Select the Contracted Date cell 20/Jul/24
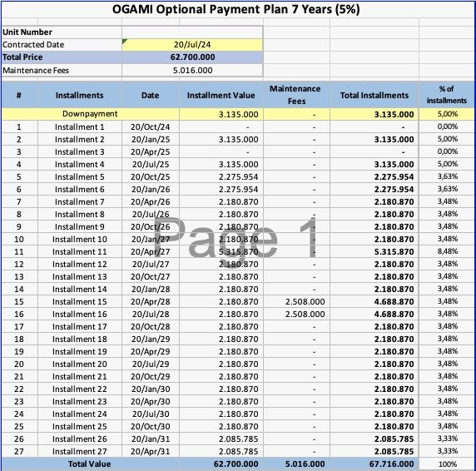The height and width of the screenshot is (471, 476). [x=192, y=45]
